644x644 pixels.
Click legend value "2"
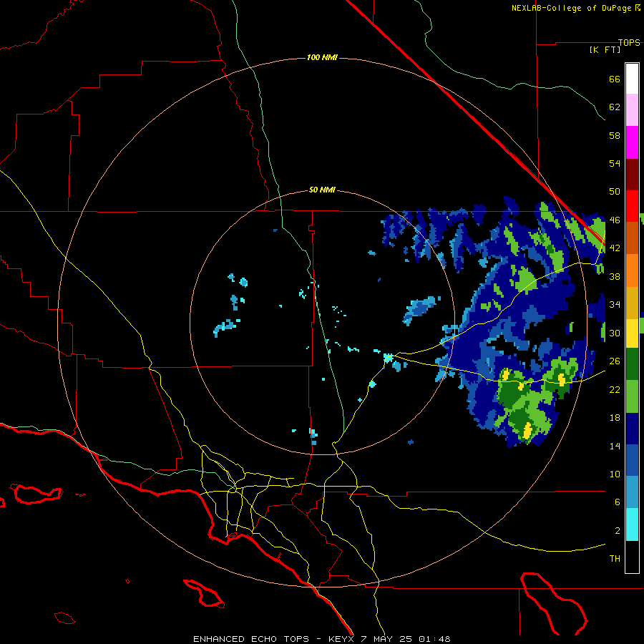point(618,531)
